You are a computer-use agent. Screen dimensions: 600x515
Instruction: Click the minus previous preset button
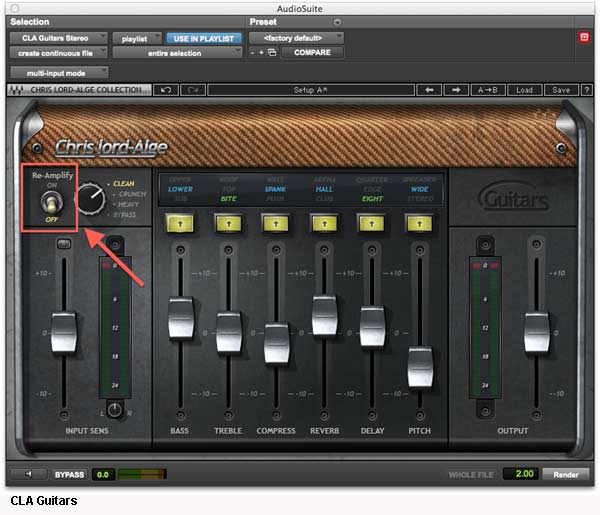point(252,52)
